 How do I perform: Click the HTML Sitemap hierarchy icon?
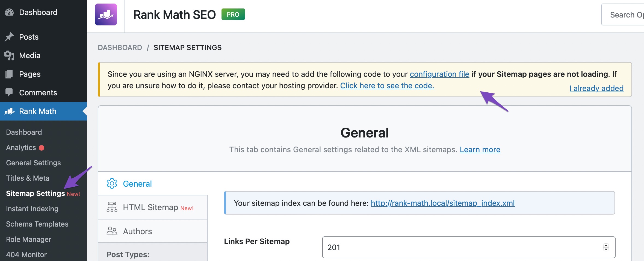[x=112, y=207]
